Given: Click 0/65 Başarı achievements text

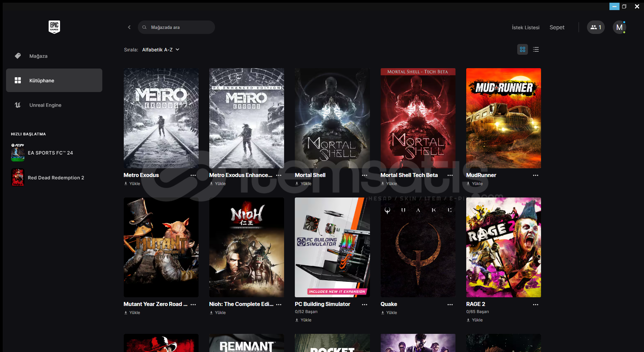Looking at the screenshot, I should [478, 312].
